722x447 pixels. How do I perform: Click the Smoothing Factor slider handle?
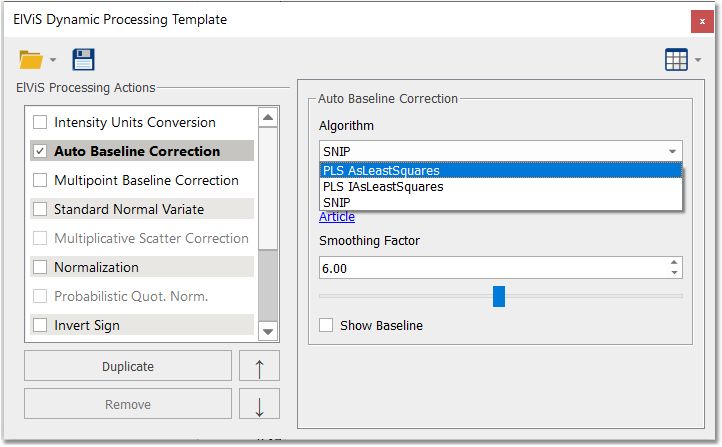[499, 296]
